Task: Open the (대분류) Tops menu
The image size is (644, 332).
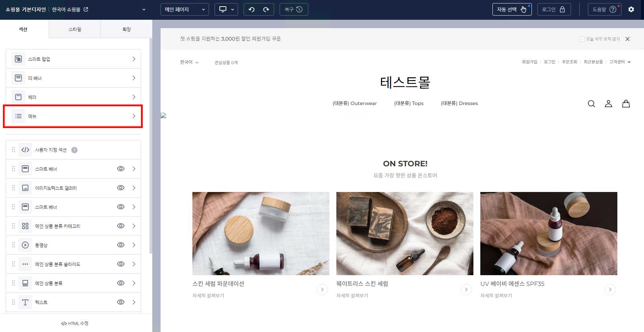Action: [x=409, y=103]
